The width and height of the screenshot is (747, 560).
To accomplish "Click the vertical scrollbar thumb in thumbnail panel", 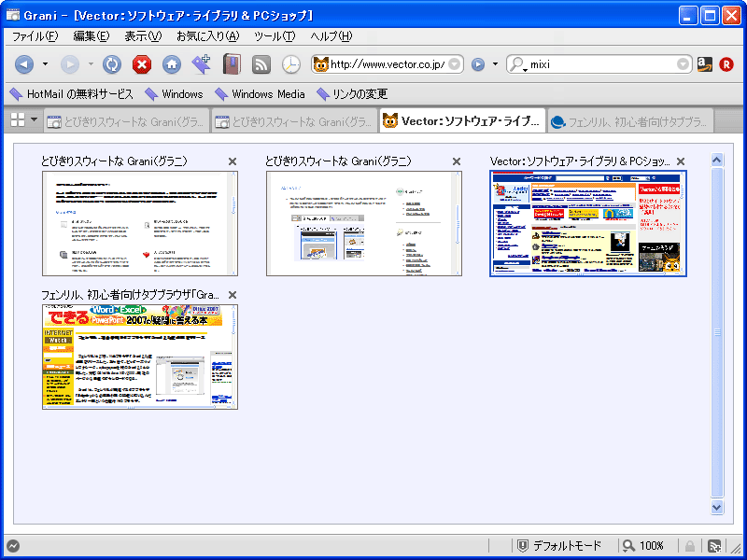I will click(x=717, y=332).
